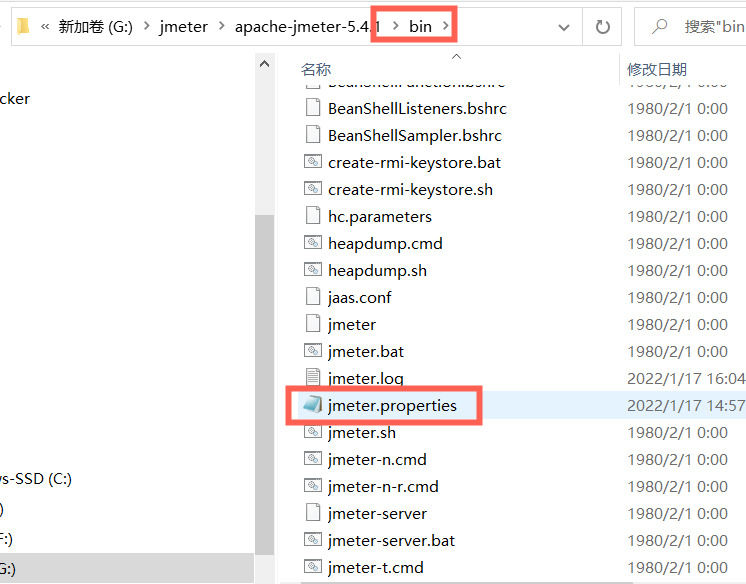Click the jmeter breadcrumb segment
Image resolution: width=746 pixels, height=584 pixels.
[184, 27]
